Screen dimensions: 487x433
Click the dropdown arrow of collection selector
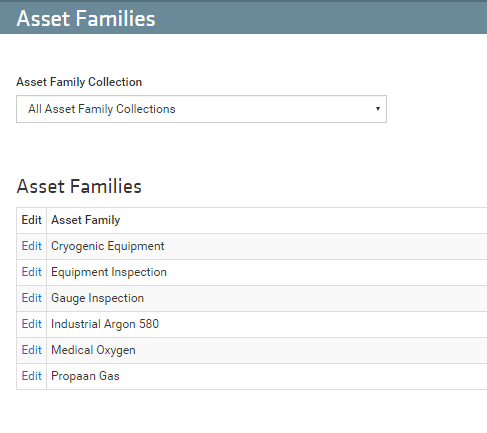tap(378, 109)
